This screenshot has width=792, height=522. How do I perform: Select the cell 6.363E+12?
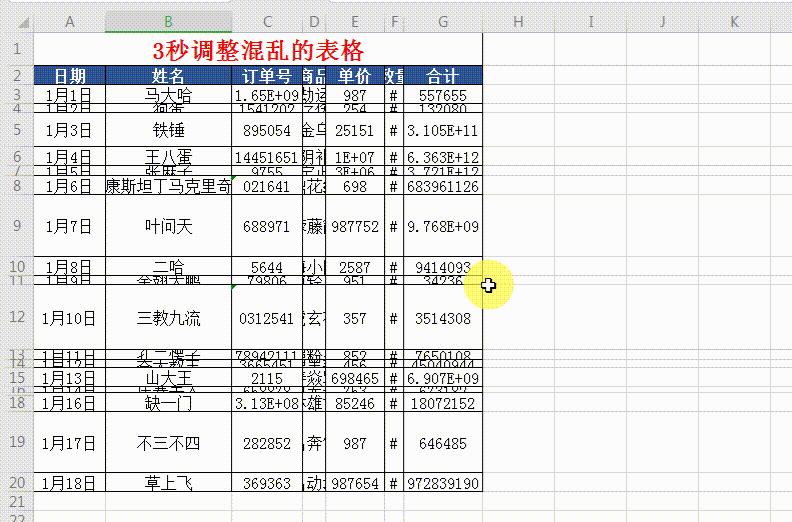coord(443,157)
